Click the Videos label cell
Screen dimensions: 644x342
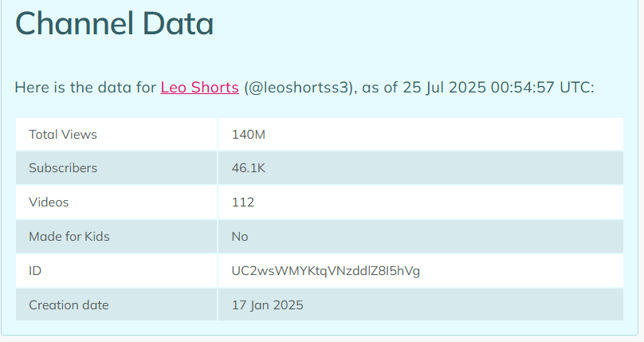tap(116, 202)
